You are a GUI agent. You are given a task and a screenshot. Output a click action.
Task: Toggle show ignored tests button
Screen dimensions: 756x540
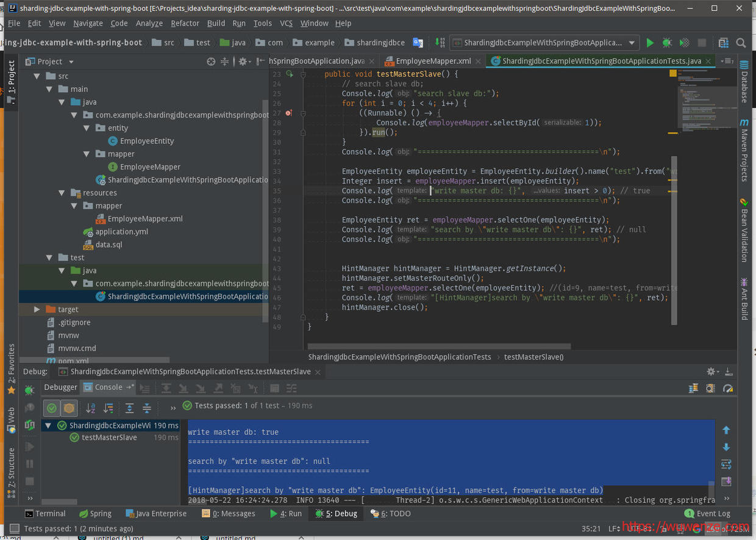pos(69,408)
